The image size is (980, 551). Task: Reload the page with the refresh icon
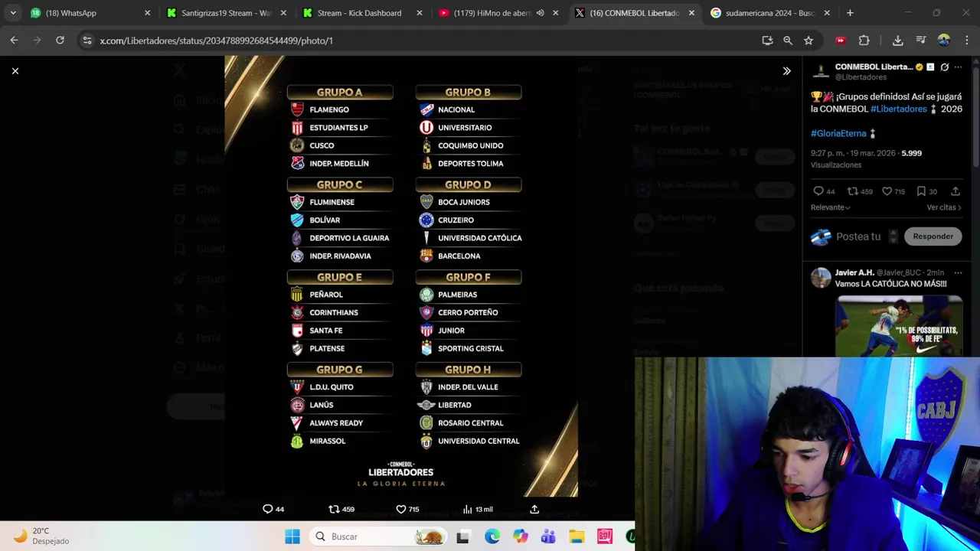60,41
